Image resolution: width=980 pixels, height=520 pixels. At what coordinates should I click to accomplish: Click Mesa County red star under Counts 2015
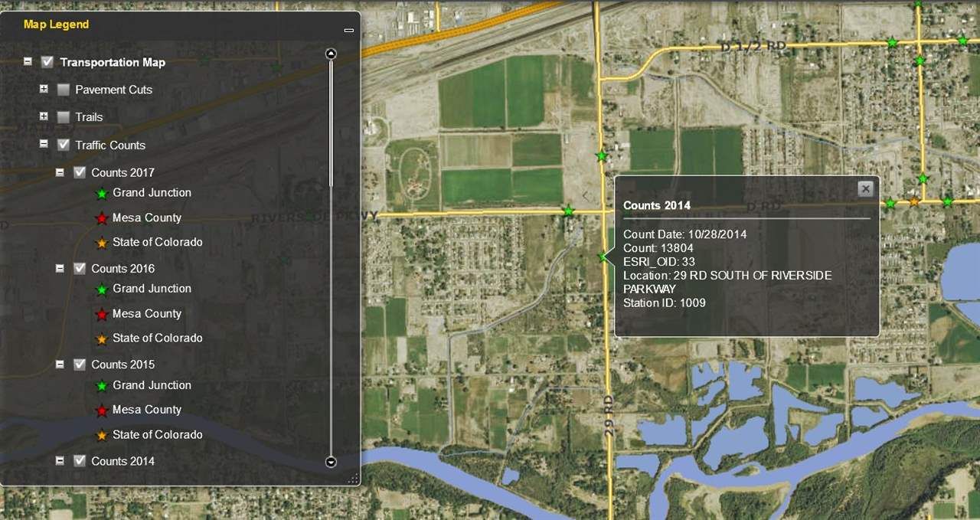(x=101, y=410)
